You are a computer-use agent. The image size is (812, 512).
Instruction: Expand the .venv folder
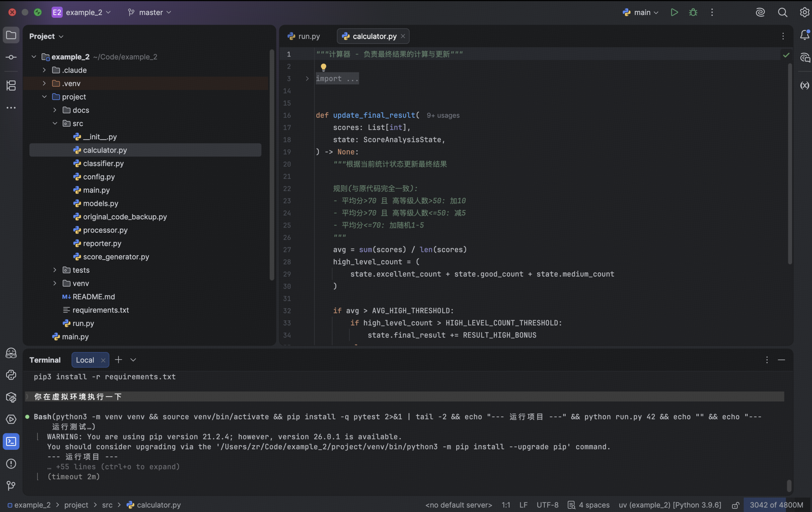[44, 83]
